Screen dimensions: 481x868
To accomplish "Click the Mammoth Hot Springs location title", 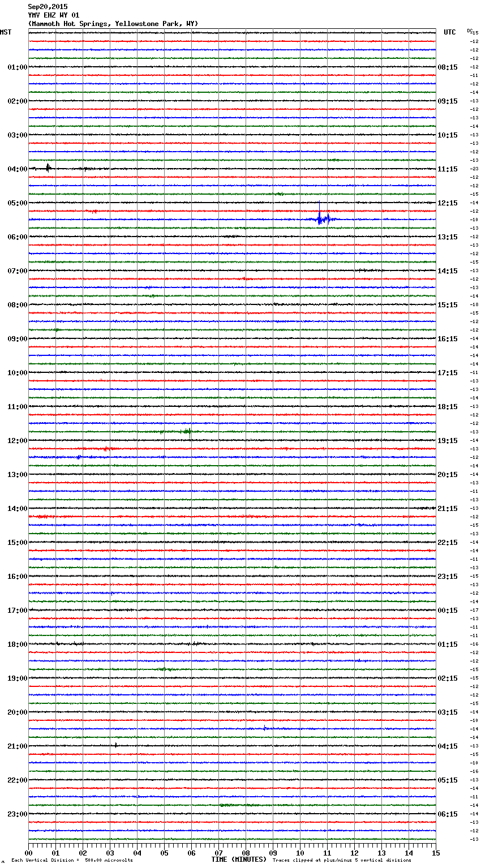I will click(113, 24).
